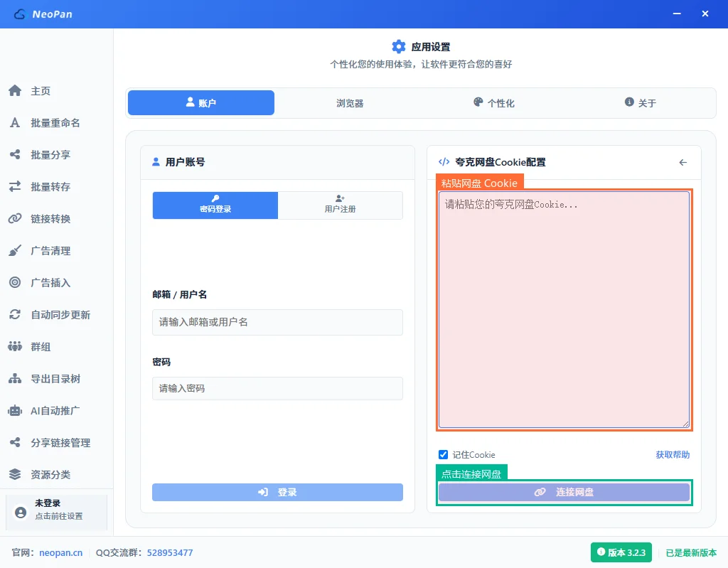Viewport: 728px width, 568px height.
Task: Click the user avatar icon next to 未登录
Action: click(21, 513)
